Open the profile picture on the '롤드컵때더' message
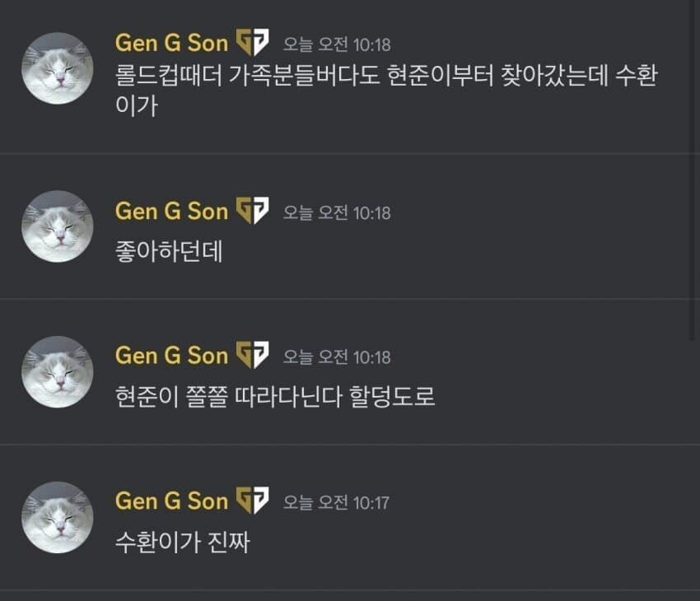The width and height of the screenshot is (700, 601). (57, 68)
